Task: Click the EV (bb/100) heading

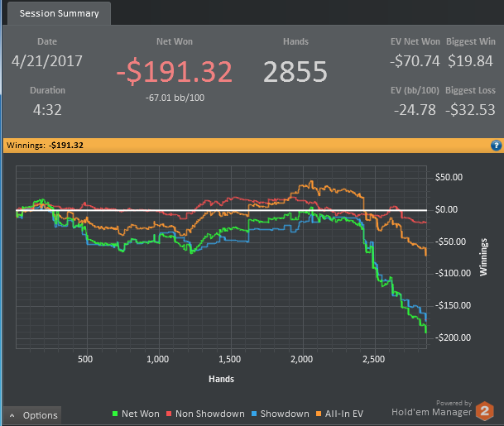Action: (415, 90)
